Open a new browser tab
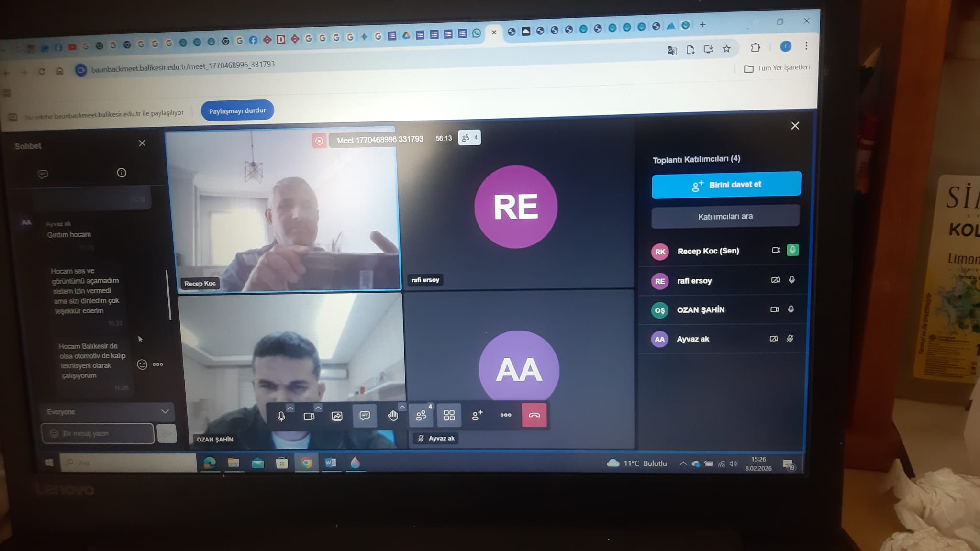The height and width of the screenshot is (551, 980). click(702, 25)
